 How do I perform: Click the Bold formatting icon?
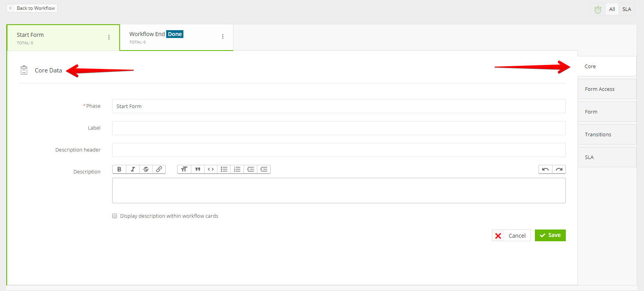[x=119, y=169]
